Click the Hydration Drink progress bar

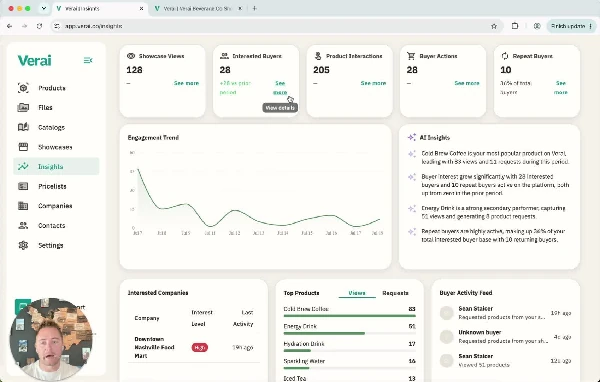tap(350, 351)
